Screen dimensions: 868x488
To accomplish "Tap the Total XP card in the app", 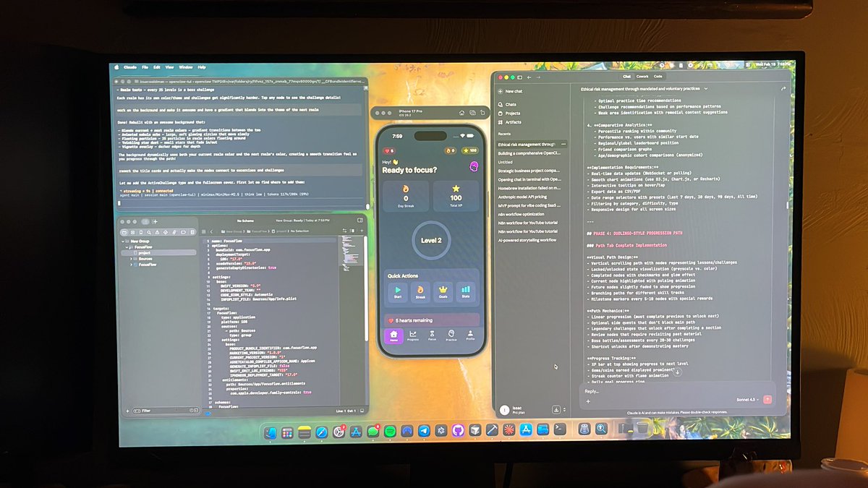I will click(456, 196).
